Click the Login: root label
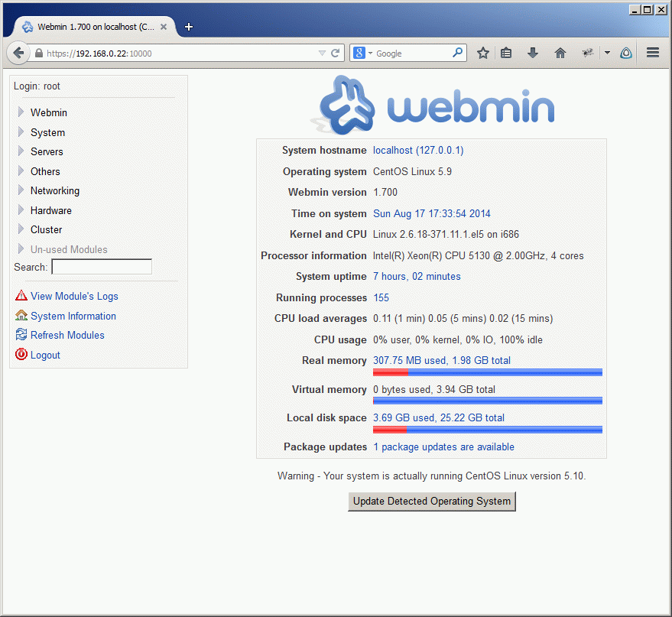 pos(37,86)
